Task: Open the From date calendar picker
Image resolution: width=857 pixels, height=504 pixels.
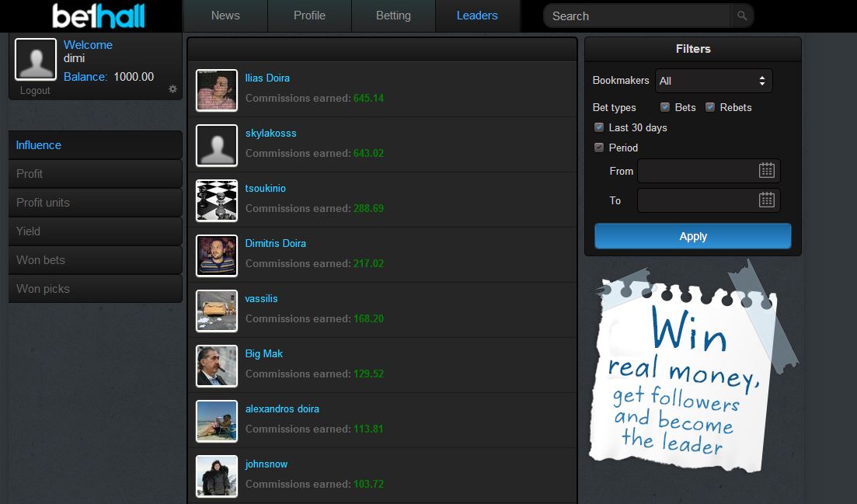Action: (766, 171)
